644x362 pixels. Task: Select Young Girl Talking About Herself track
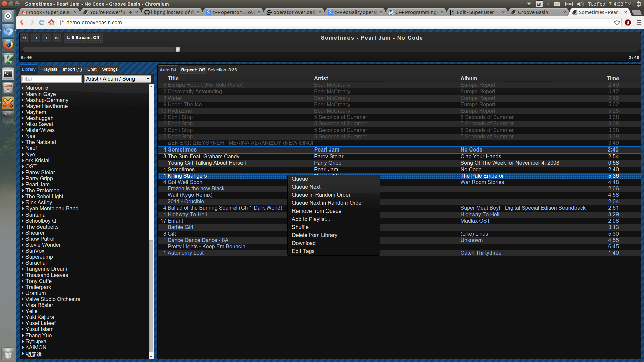[399, 163]
